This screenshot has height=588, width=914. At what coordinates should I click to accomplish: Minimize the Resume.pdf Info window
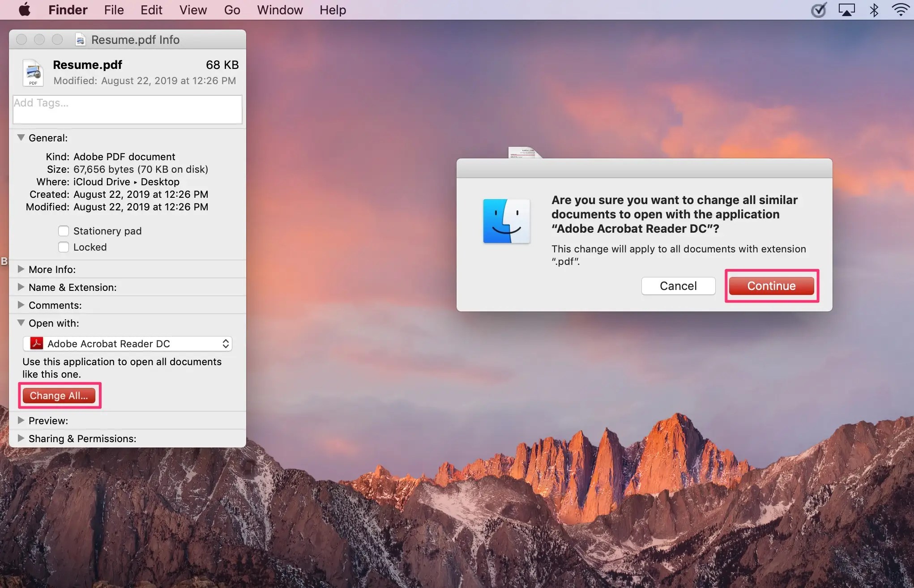(x=39, y=40)
